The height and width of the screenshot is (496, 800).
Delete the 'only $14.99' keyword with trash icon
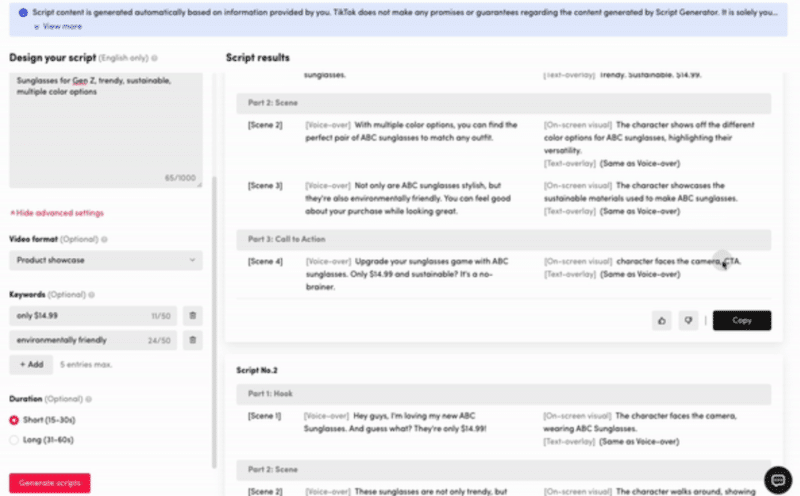[192, 315]
